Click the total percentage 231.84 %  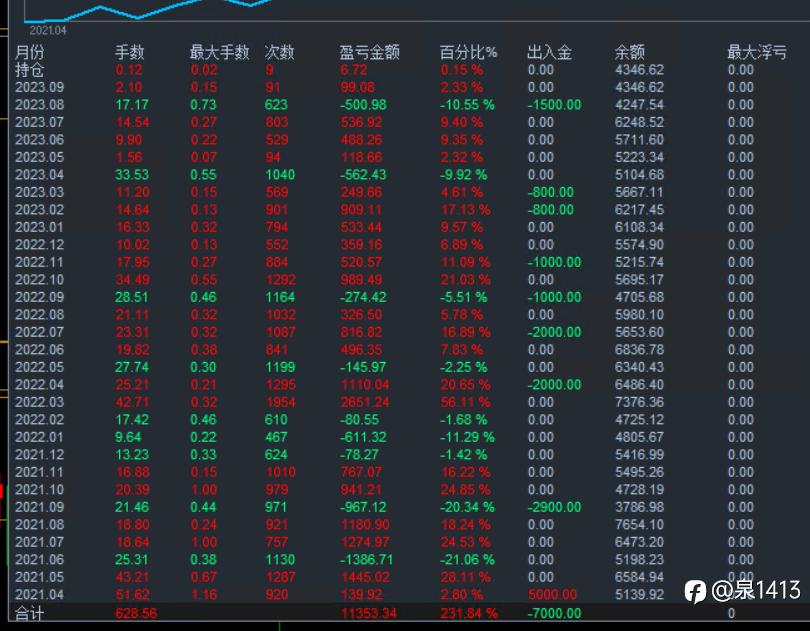[x=469, y=614]
